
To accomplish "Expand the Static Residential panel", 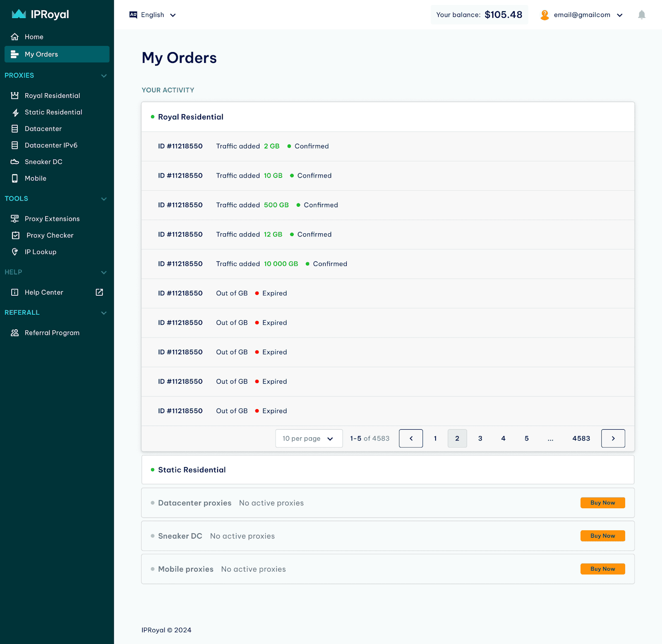I will click(x=388, y=470).
